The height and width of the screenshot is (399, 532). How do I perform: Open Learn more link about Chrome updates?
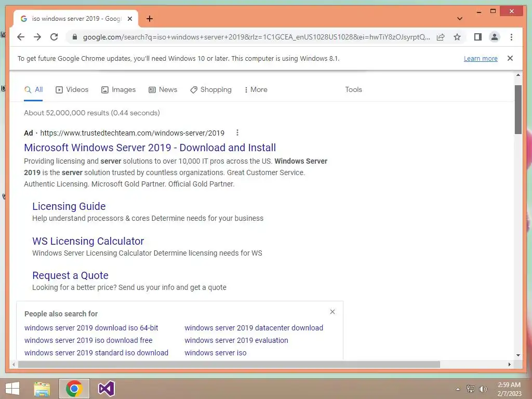coord(481,58)
